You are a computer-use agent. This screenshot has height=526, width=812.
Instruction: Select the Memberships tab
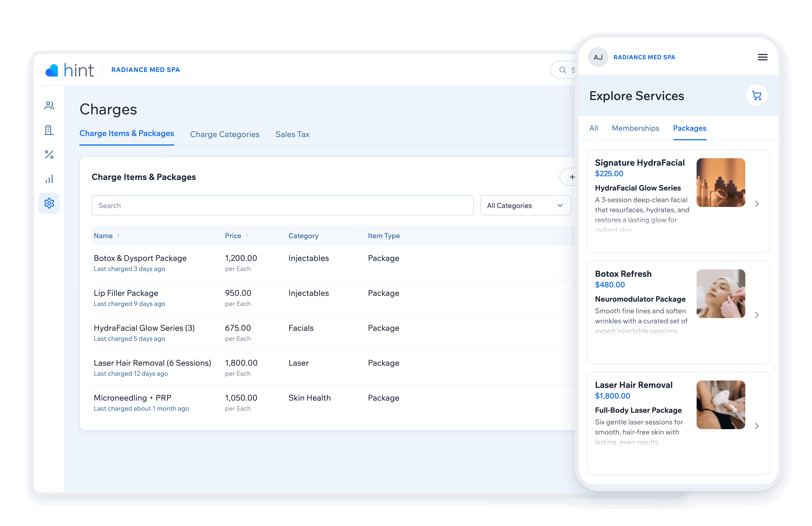635,128
